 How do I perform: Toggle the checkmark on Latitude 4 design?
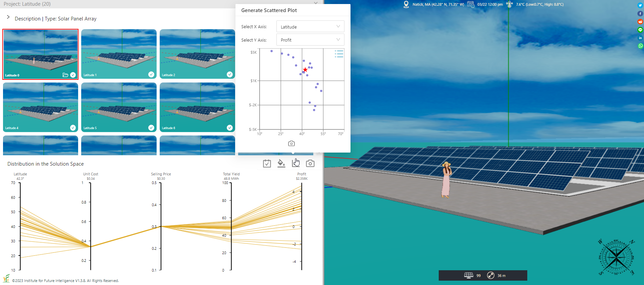click(73, 128)
